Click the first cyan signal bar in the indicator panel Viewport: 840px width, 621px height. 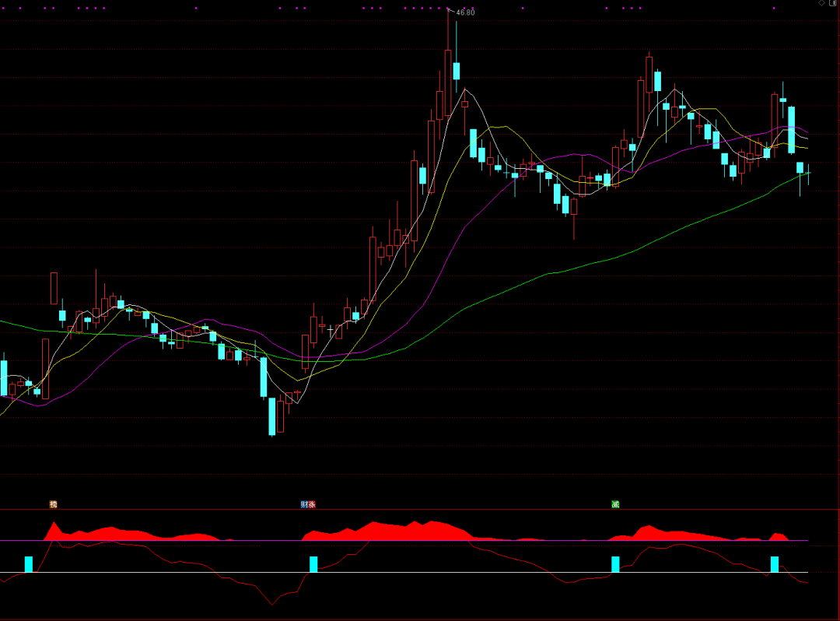pyautogui.click(x=29, y=564)
